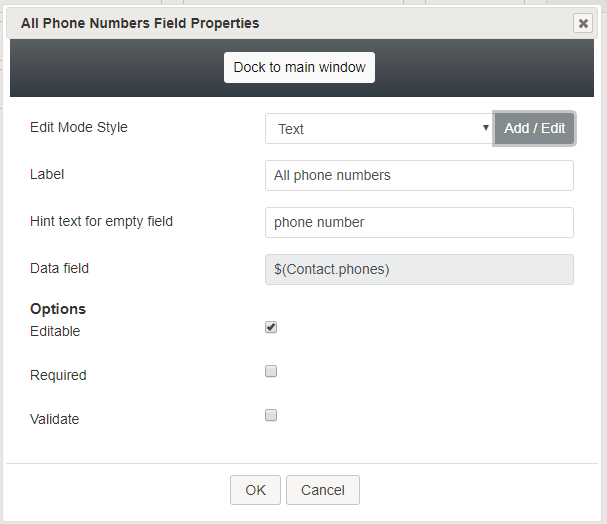Dismiss the dialog with Cancel

point(323,490)
